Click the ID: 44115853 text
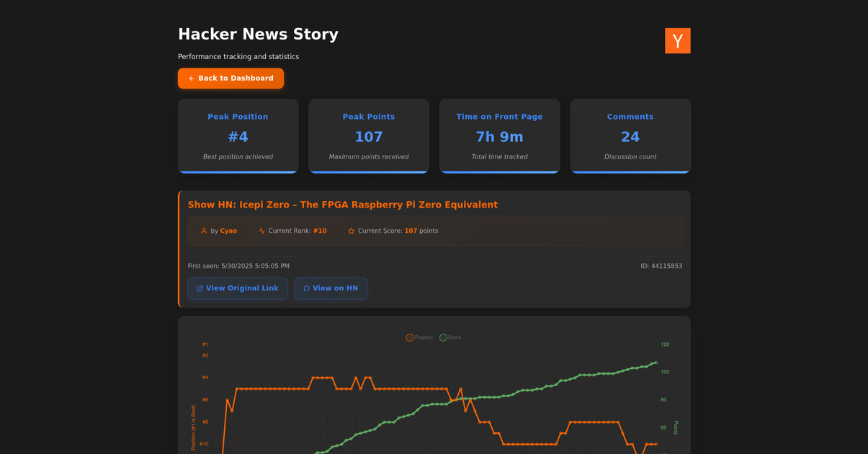Viewport: 868px width, 454px height. click(x=661, y=266)
